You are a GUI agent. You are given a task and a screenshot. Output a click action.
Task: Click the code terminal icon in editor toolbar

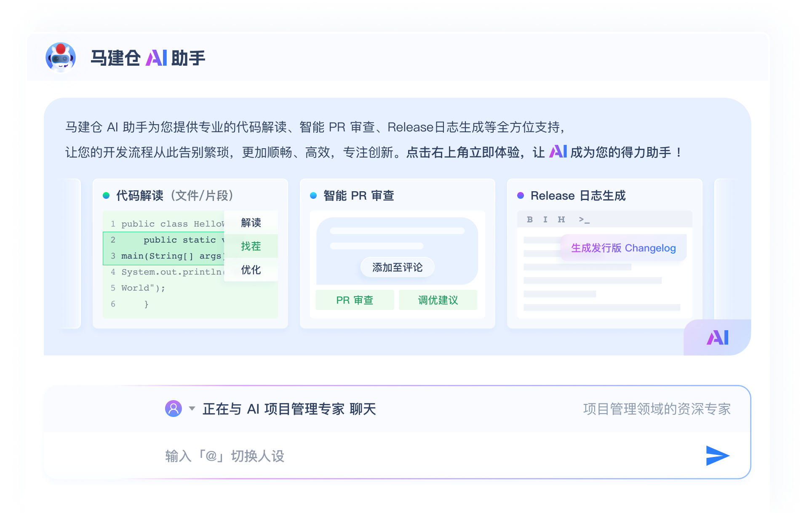584,219
